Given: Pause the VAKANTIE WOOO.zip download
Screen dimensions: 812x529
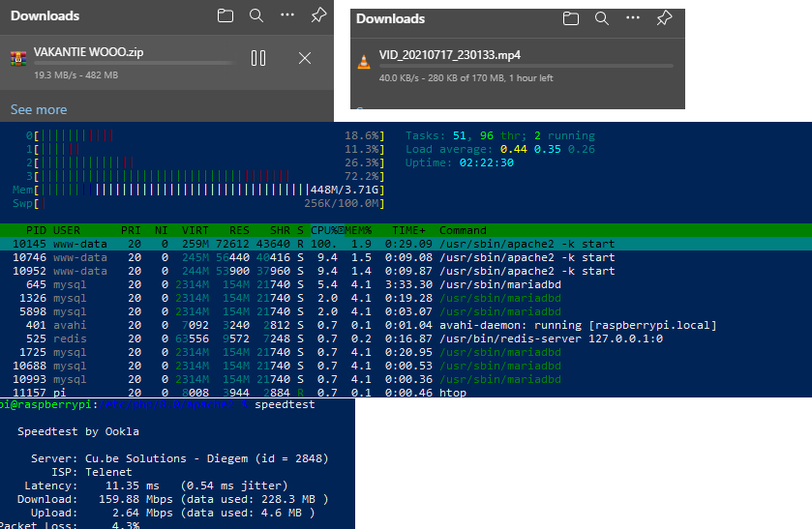Looking at the screenshot, I should pos(258,58).
